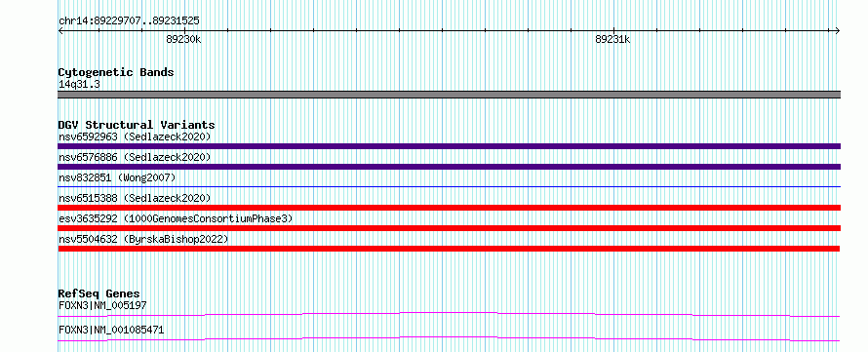Click variant label nsv832851 (Wong2007)
Screen dimensions: 868x352
point(117,177)
